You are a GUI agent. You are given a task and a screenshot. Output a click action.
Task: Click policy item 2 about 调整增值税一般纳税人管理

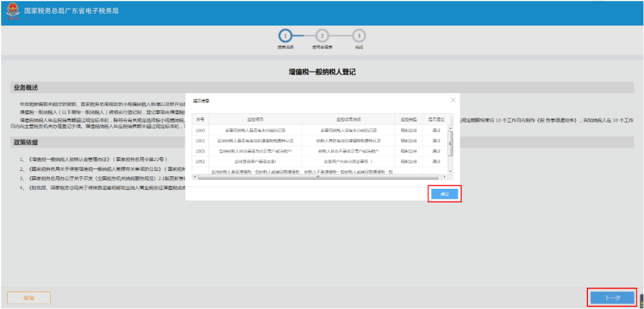click(x=103, y=169)
